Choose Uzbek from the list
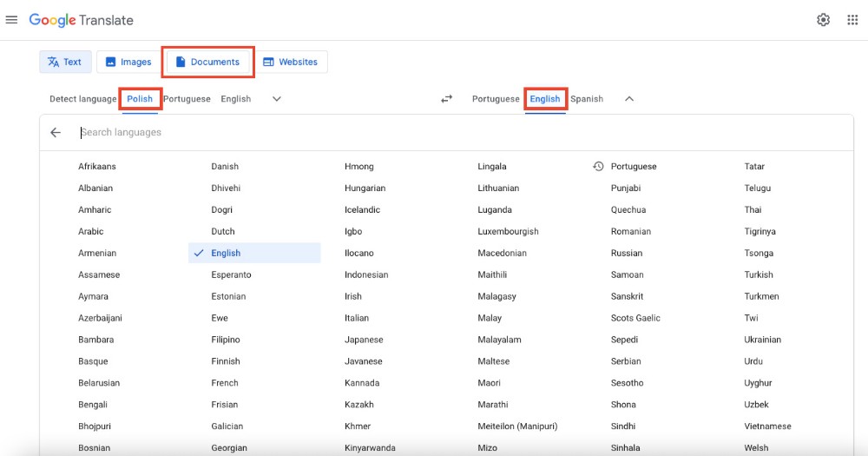This screenshot has height=456, width=868. 756,405
